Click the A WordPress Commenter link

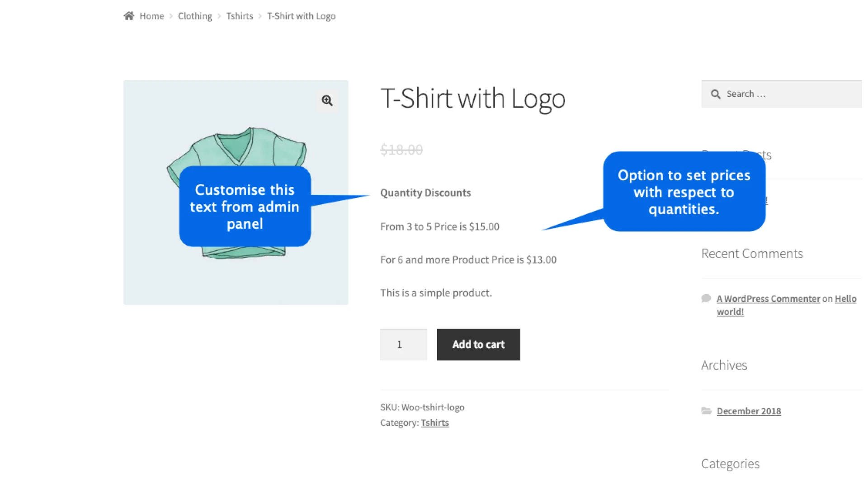(768, 298)
